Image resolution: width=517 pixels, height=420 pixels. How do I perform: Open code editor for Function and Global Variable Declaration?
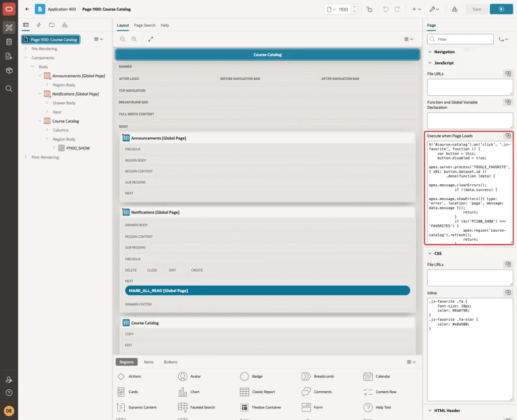[x=508, y=102]
